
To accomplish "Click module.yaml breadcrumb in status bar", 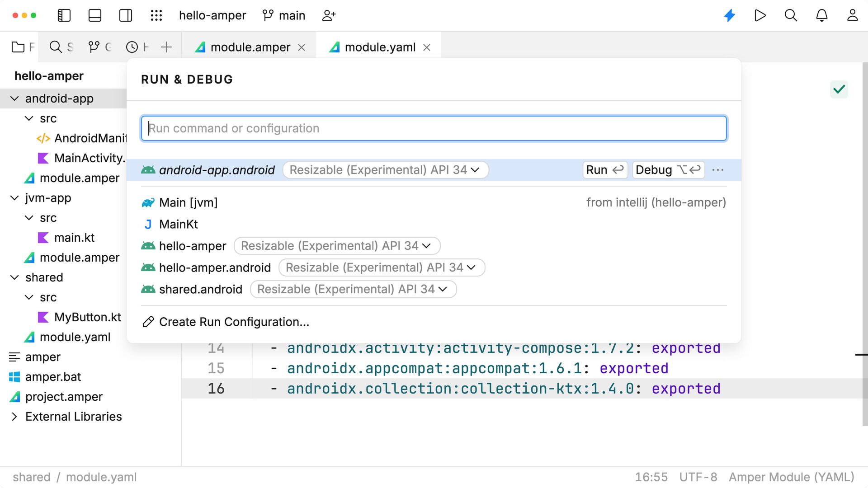I will (101, 477).
